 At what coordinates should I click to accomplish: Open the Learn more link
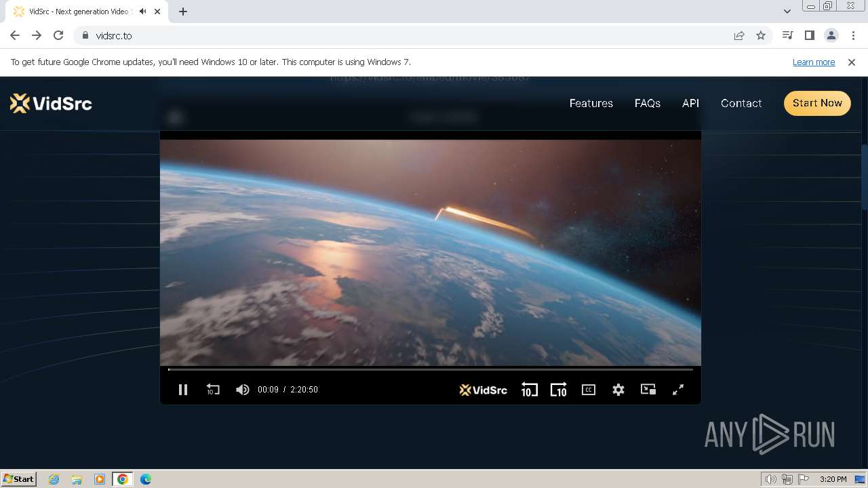coord(814,62)
